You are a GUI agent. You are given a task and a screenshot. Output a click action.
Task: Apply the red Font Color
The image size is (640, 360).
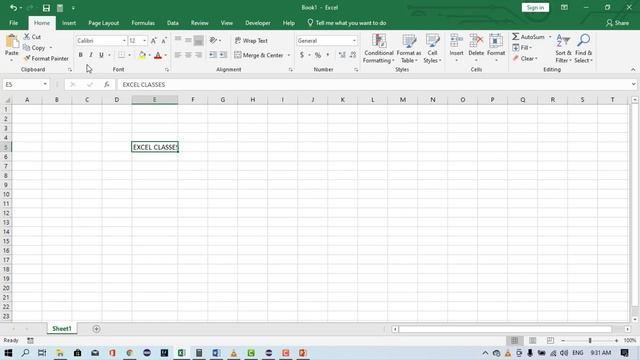click(x=158, y=55)
